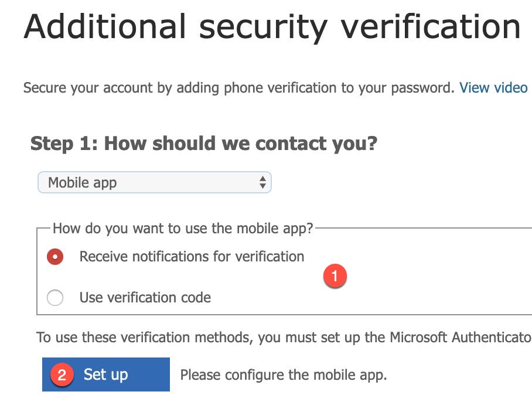Click the red number 1 annotation badge
The height and width of the screenshot is (412, 532).
[335, 277]
